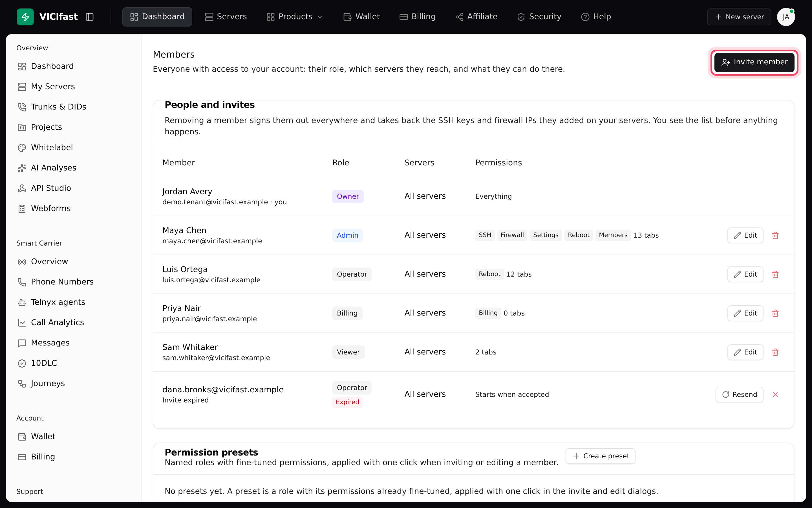
Task: Click the '13 tabs' text
Action: click(646, 235)
